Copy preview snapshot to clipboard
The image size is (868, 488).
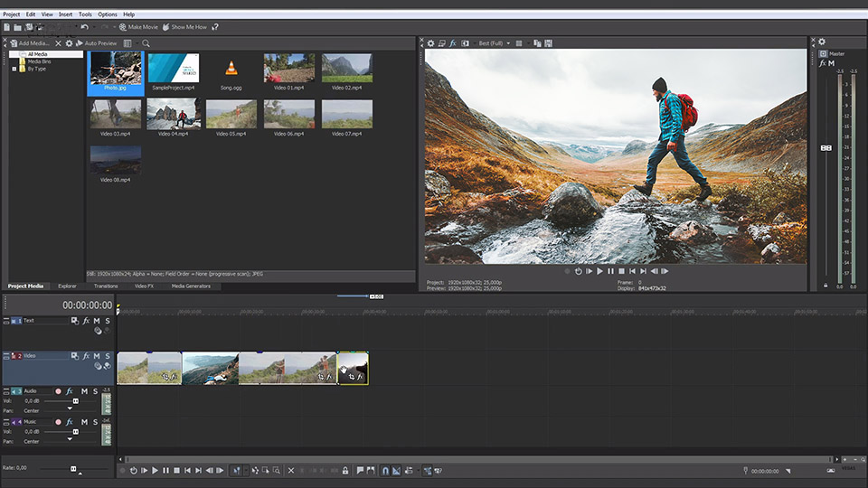(x=537, y=43)
